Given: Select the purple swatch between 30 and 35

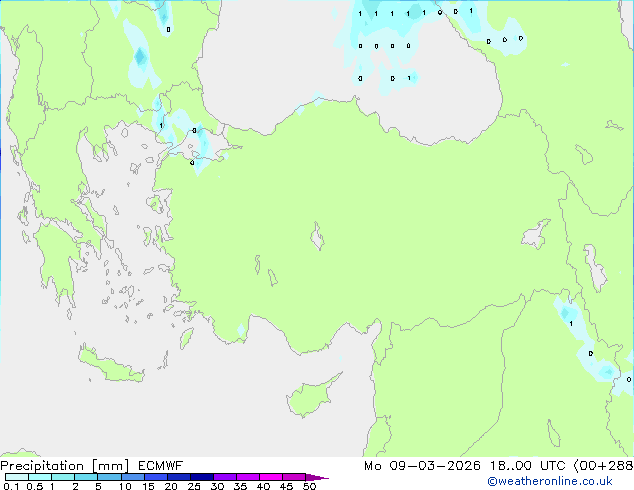Looking at the screenshot, I should [224, 477].
